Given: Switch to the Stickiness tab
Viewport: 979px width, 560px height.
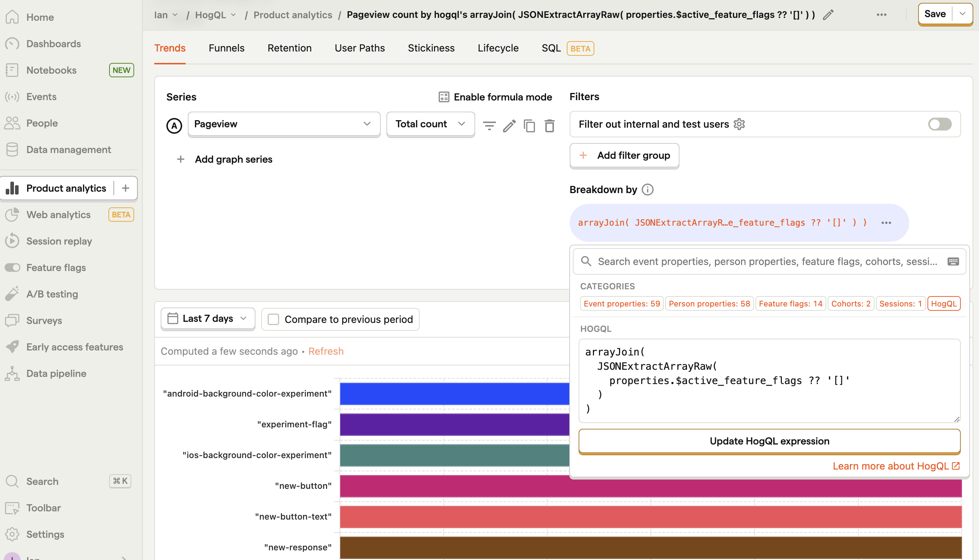Looking at the screenshot, I should coord(431,48).
